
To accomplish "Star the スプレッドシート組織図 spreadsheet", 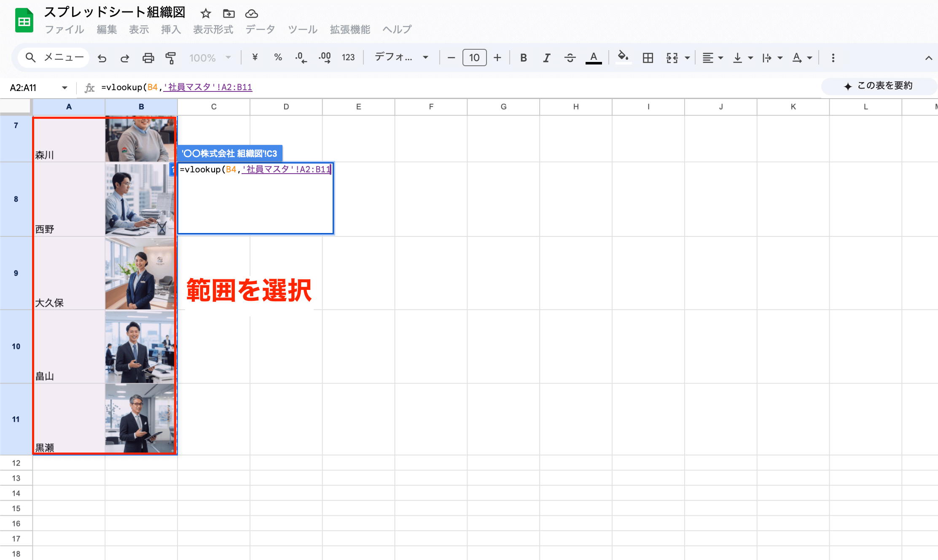I will click(x=205, y=13).
